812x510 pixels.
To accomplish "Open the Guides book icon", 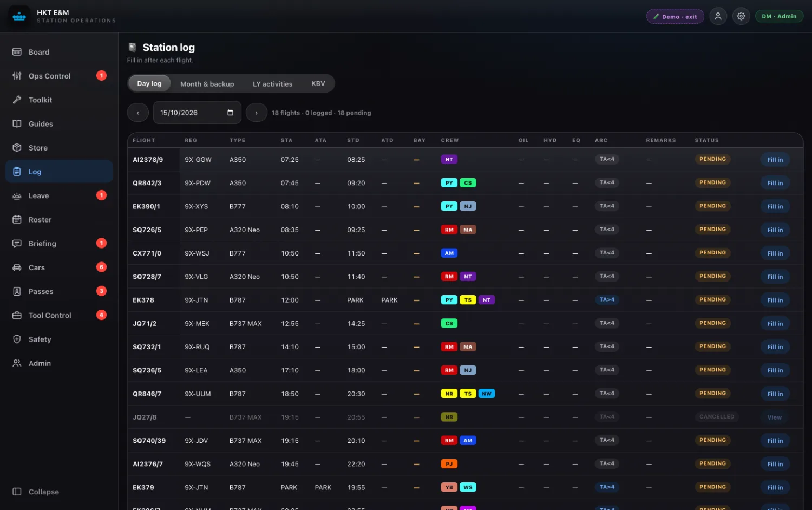I will [17, 124].
